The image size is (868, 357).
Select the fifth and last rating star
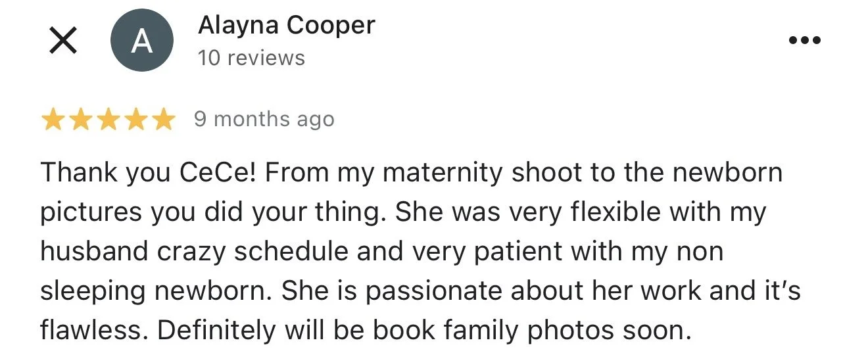coord(163,120)
